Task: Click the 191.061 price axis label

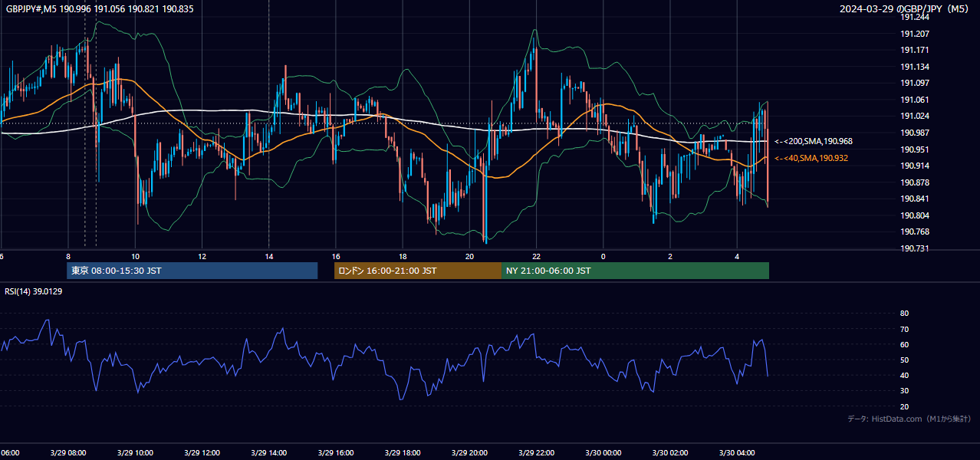Action: [915, 100]
